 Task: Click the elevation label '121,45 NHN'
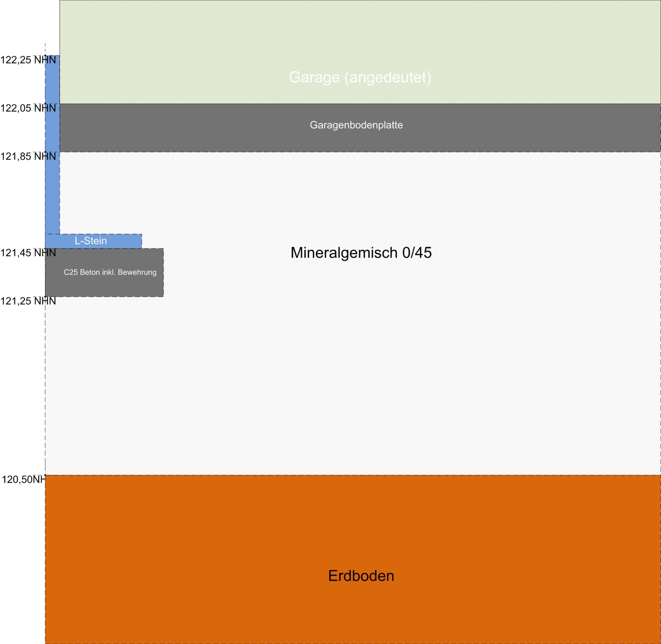(28, 253)
